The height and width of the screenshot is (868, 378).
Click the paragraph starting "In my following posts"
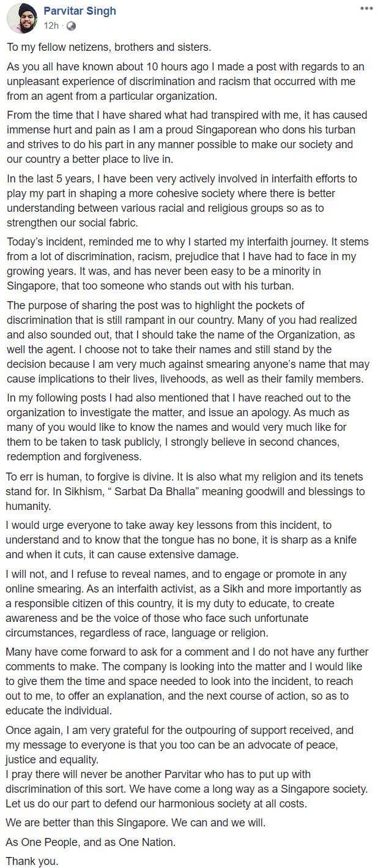[183, 427]
